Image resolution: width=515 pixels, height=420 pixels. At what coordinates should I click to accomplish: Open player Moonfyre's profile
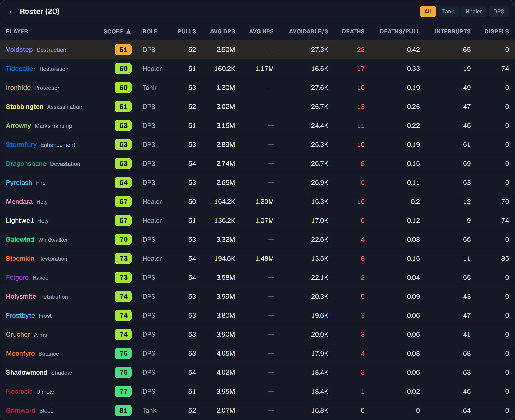point(20,354)
